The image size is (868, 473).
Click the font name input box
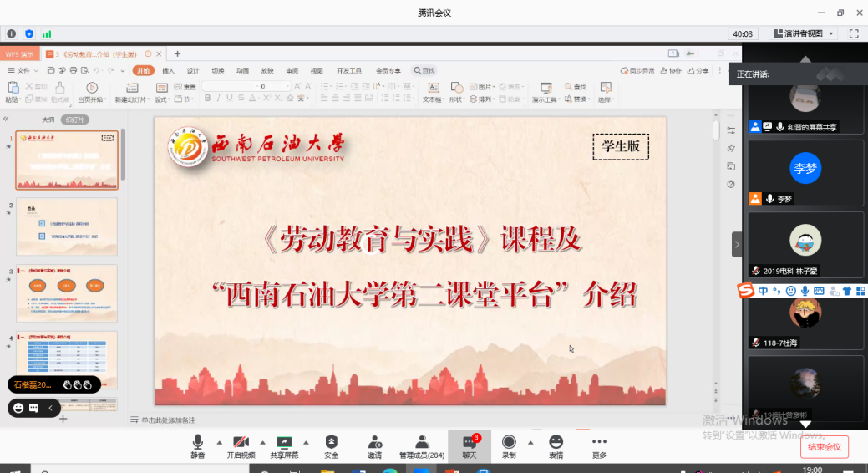point(229,86)
